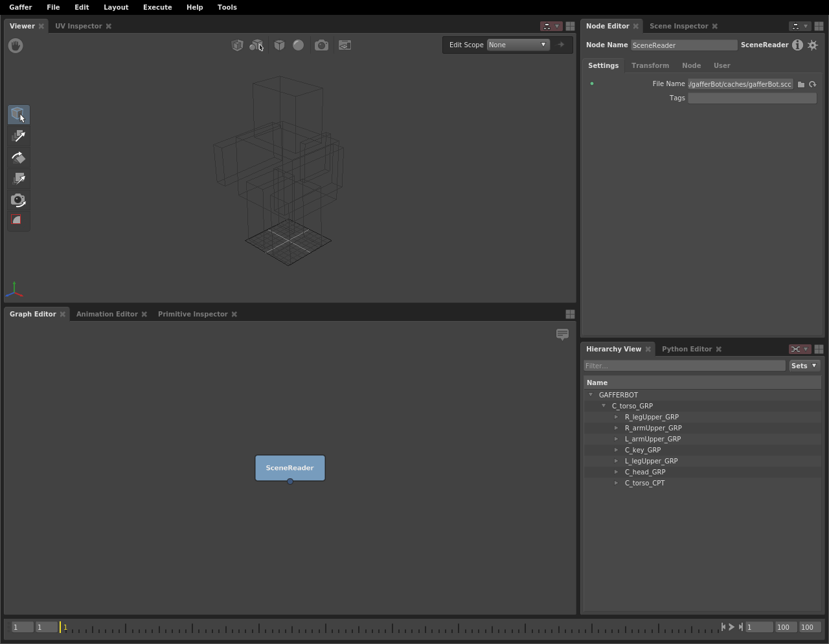Open the Sets dropdown in Hierarchy View
Image resolution: width=829 pixels, height=644 pixels.
[804, 366]
